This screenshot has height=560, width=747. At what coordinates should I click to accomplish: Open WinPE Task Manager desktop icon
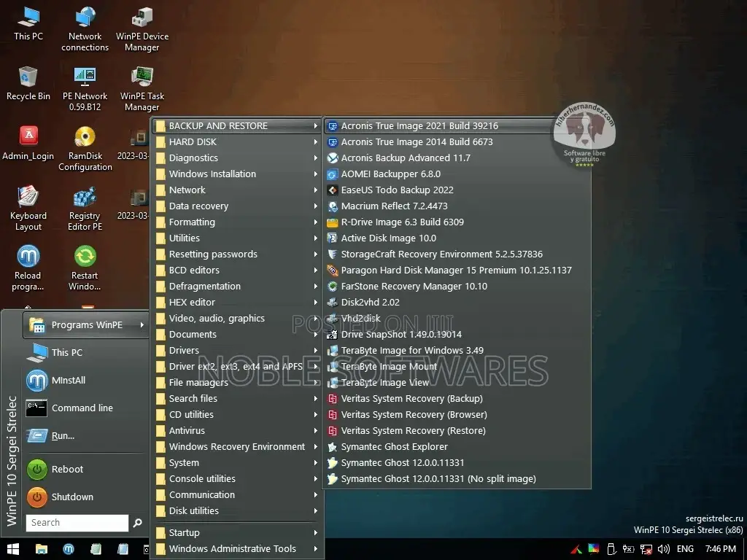(x=142, y=89)
